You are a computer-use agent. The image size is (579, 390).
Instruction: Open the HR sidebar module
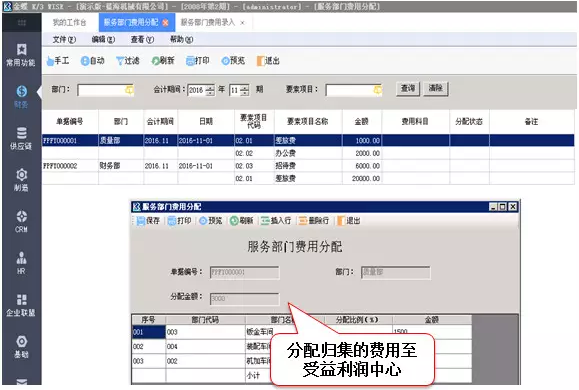pos(21,263)
